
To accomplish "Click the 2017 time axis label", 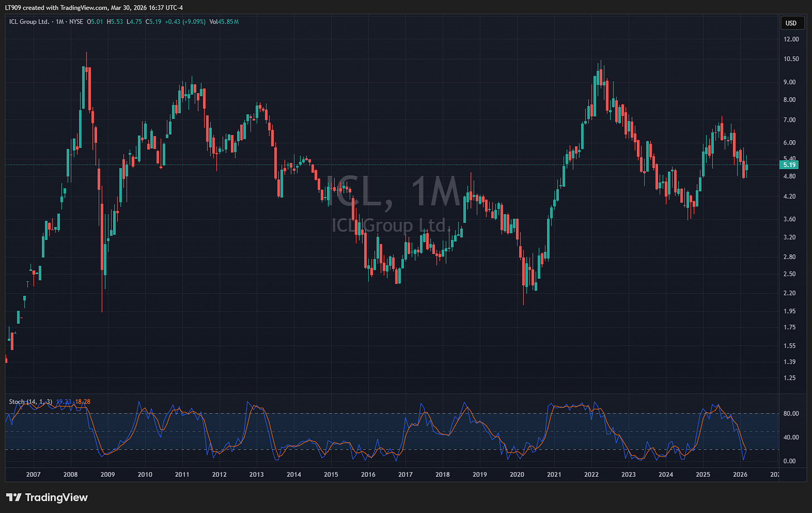I will coord(405,475).
